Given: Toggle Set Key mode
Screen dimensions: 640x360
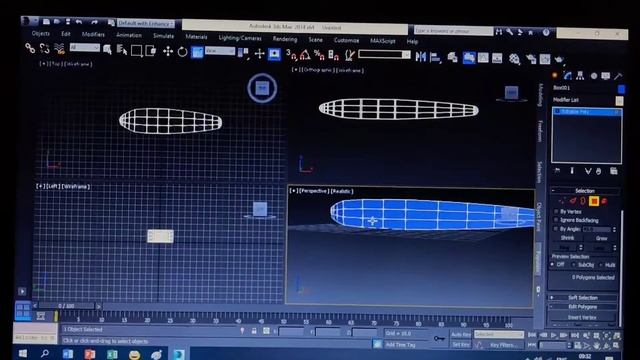Looking at the screenshot, I should point(461,345).
